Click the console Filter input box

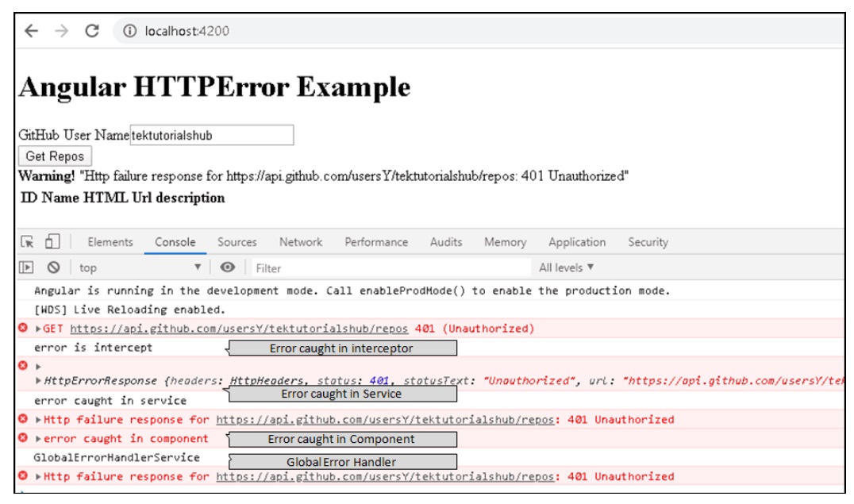[389, 268]
